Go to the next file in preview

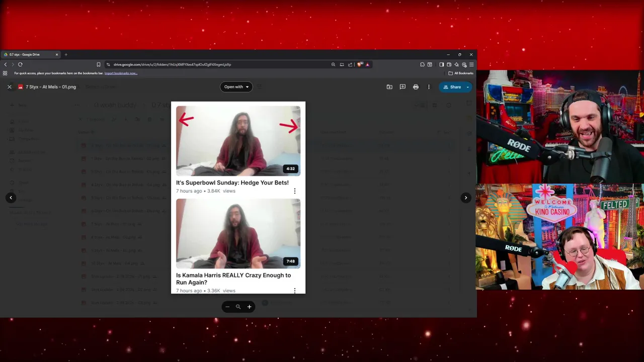pos(466,198)
